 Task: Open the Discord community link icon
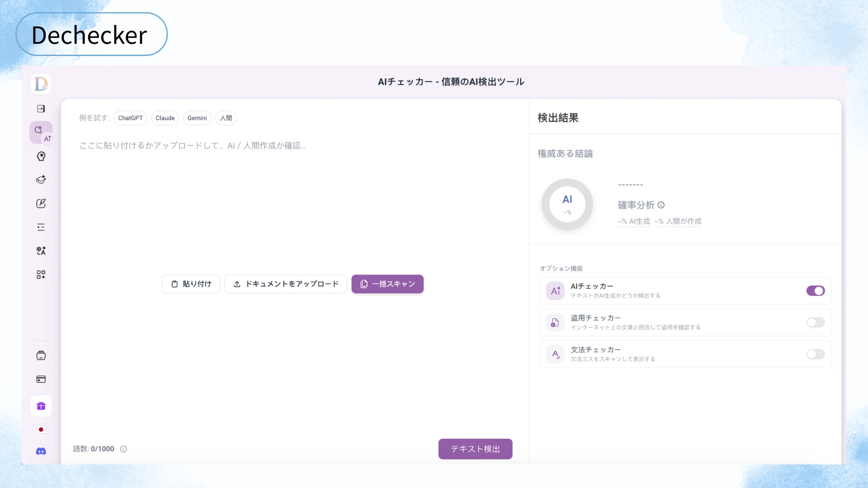point(41,451)
